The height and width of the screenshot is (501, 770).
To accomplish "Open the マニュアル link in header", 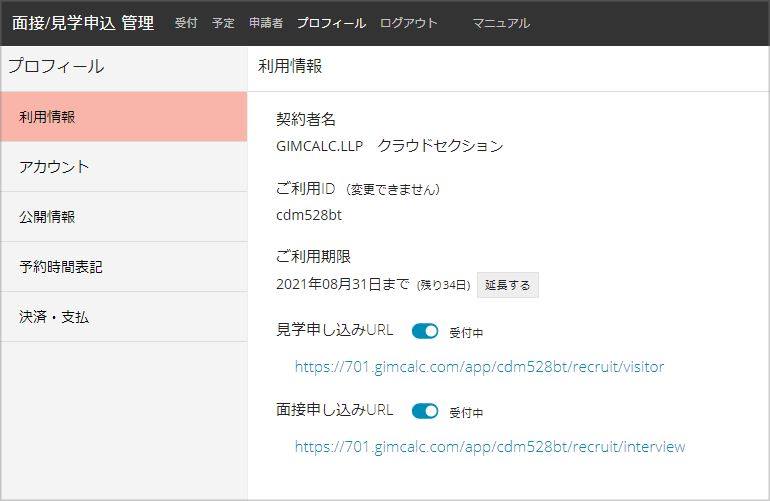I will 501,23.
